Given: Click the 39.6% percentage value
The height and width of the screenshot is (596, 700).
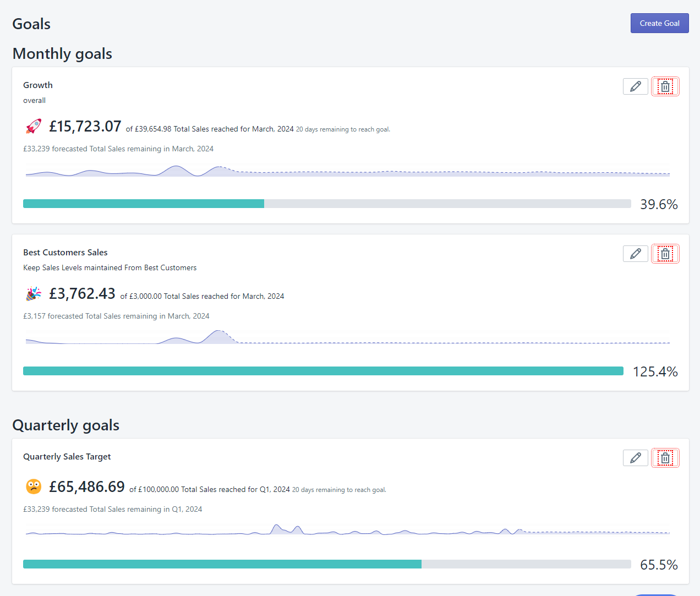Looking at the screenshot, I should [659, 205].
